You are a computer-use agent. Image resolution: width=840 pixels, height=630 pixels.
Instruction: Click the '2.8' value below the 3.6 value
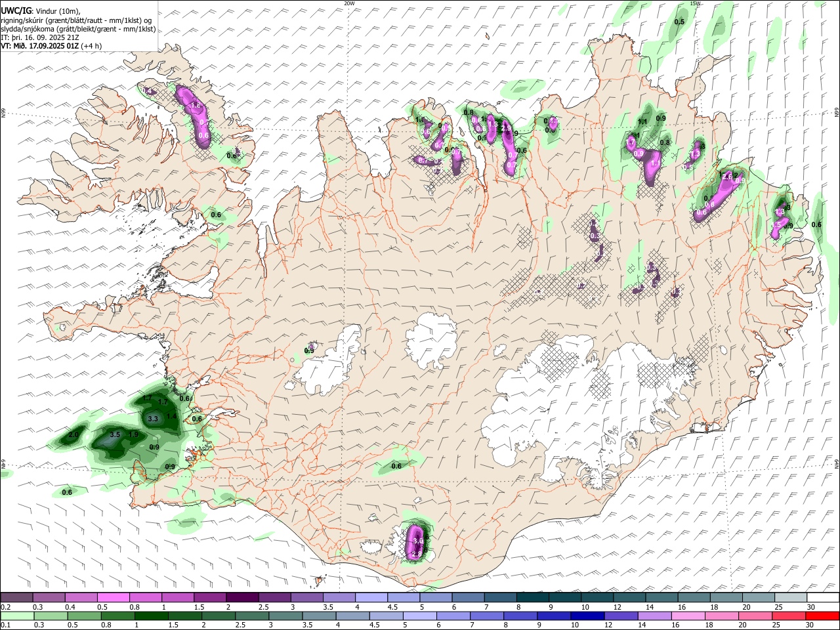pos(417,555)
